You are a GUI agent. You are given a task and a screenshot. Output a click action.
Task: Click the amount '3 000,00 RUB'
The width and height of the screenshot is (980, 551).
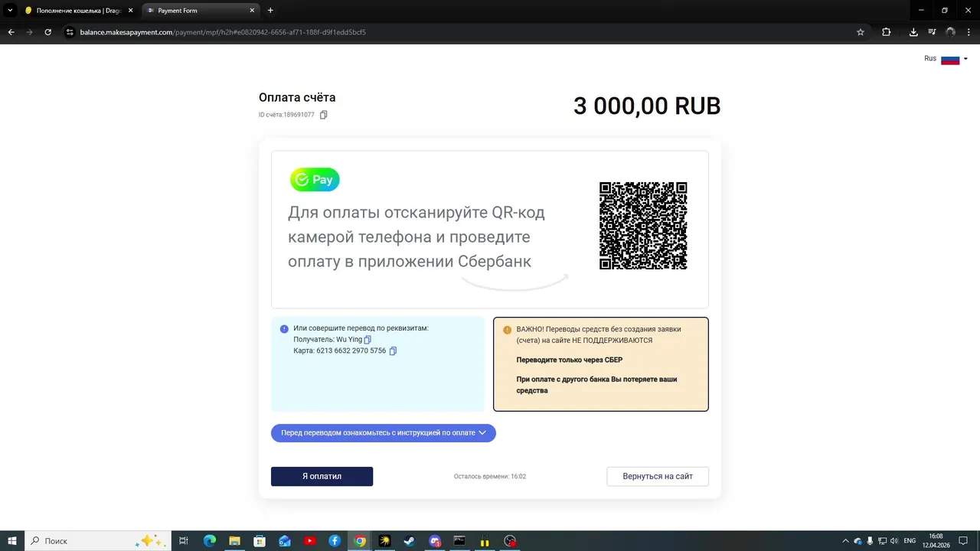647,106
